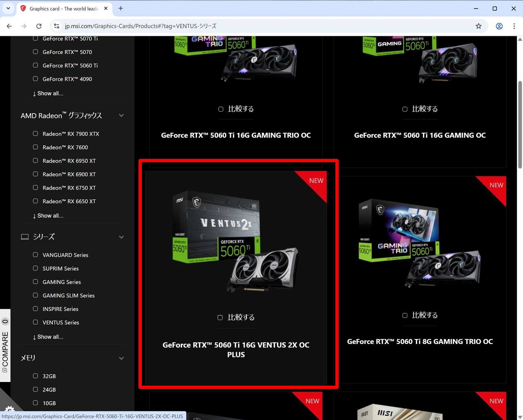Check the GeForce RTX 4090 filter
The width and height of the screenshot is (523, 420).
tap(36, 79)
